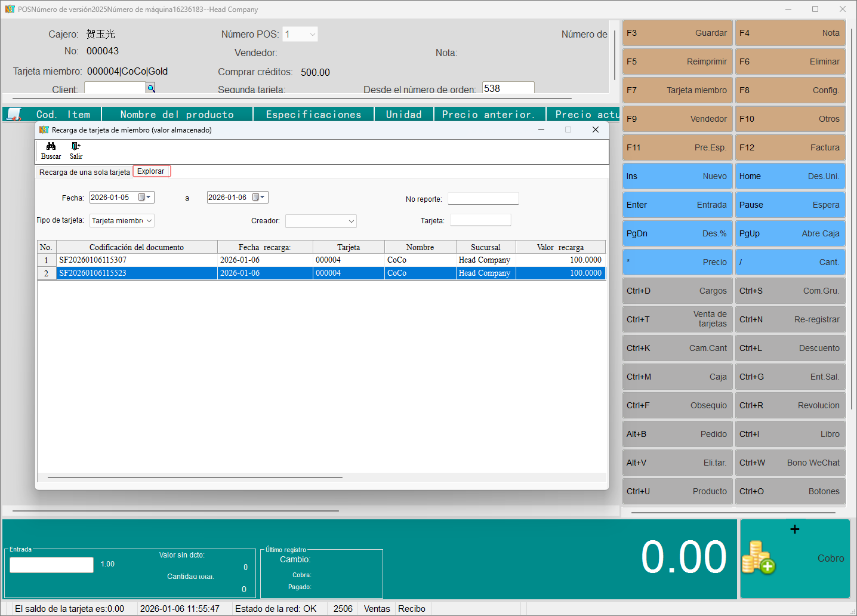This screenshot has height=616, width=857.
Task: Click the Client search magnifier icon
Action: [x=151, y=88]
